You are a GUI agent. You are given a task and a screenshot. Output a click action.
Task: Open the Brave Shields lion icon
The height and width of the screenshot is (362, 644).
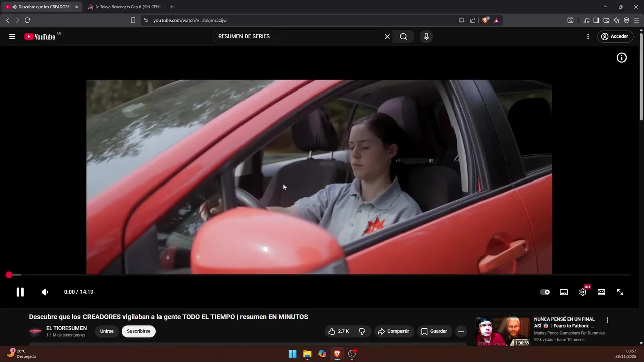(x=485, y=20)
